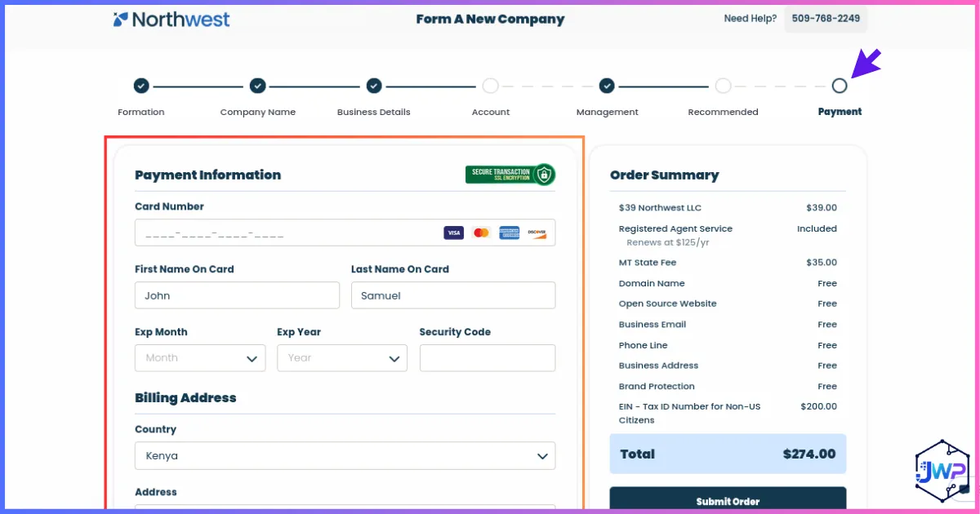The height and width of the screenshot is (514, 980).
Task: Click the Company Name step checkmark circle
Action: click(x=258, y=86)
